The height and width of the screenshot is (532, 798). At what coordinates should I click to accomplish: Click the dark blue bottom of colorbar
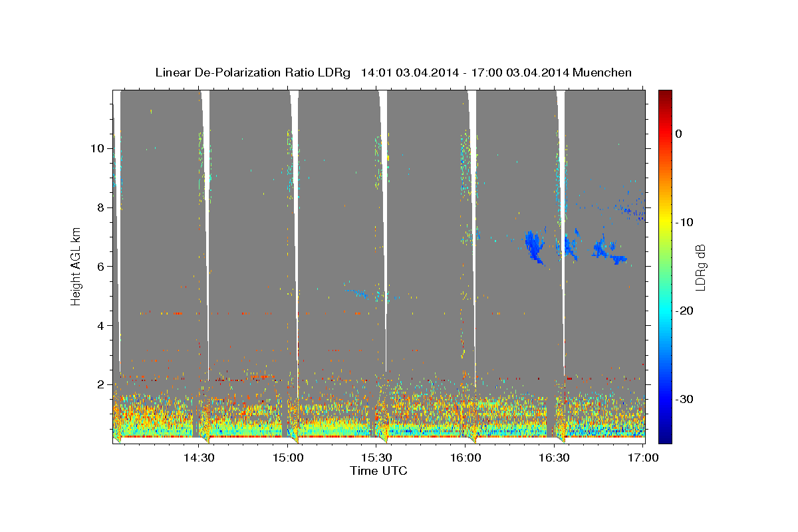[665, 438]
